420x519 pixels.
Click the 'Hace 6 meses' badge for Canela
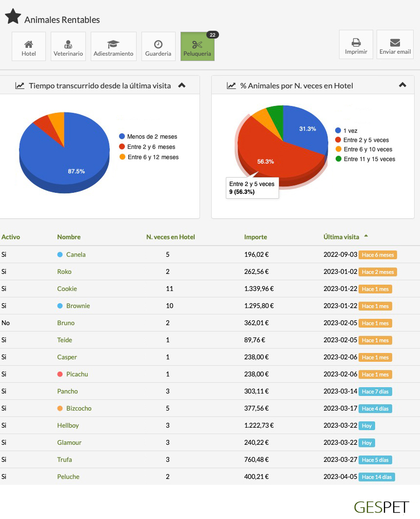point(378,255)
